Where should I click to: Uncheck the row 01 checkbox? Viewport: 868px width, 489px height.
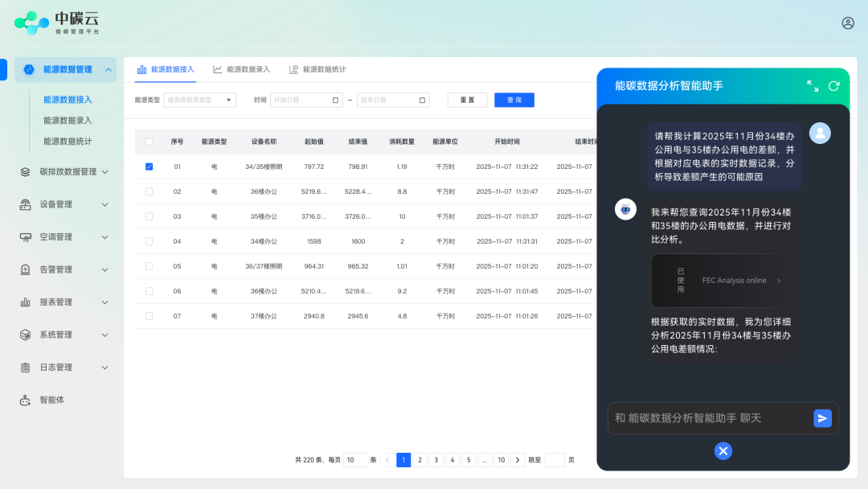point(149,166)
